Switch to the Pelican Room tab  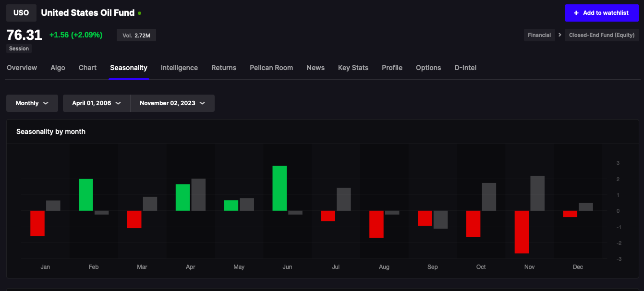point(271,68)
